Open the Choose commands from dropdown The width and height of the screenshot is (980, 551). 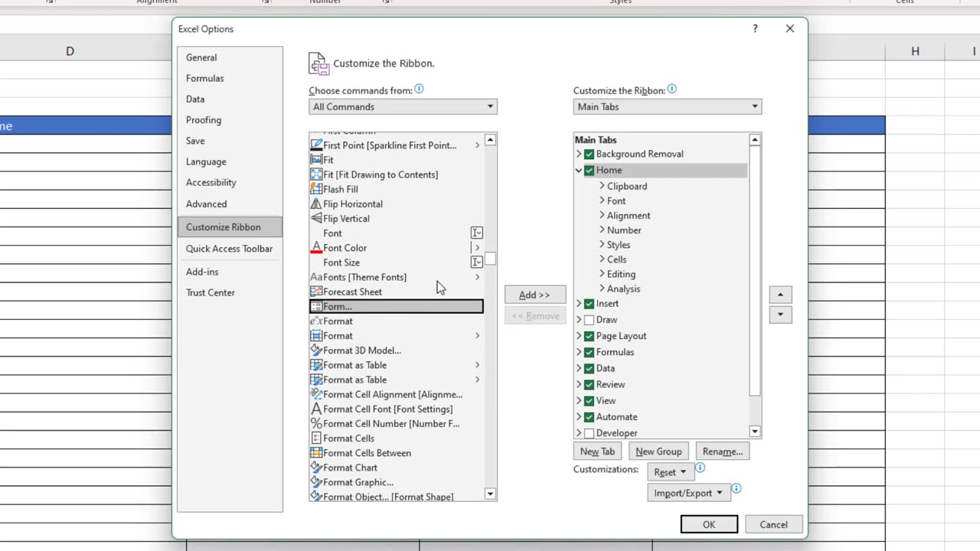[x=403, y=106]
